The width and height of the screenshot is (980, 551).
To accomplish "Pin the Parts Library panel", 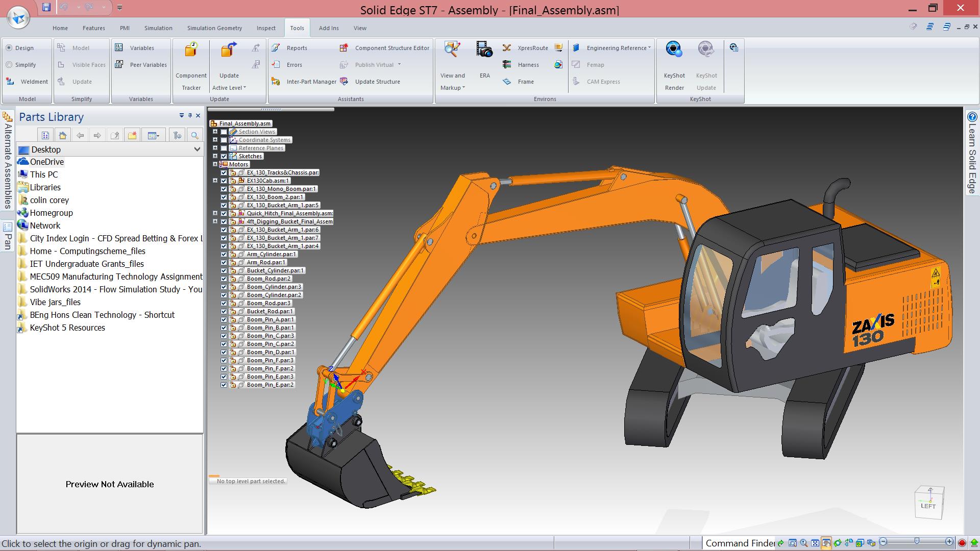I will 190,116.
